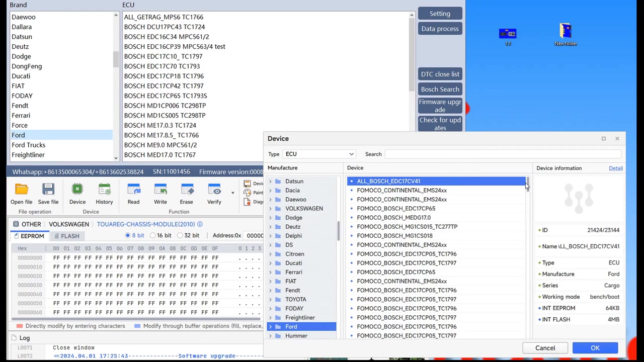Switch to the EEPROM tab
The image size is (644, 362).
[x=29, y=236]
